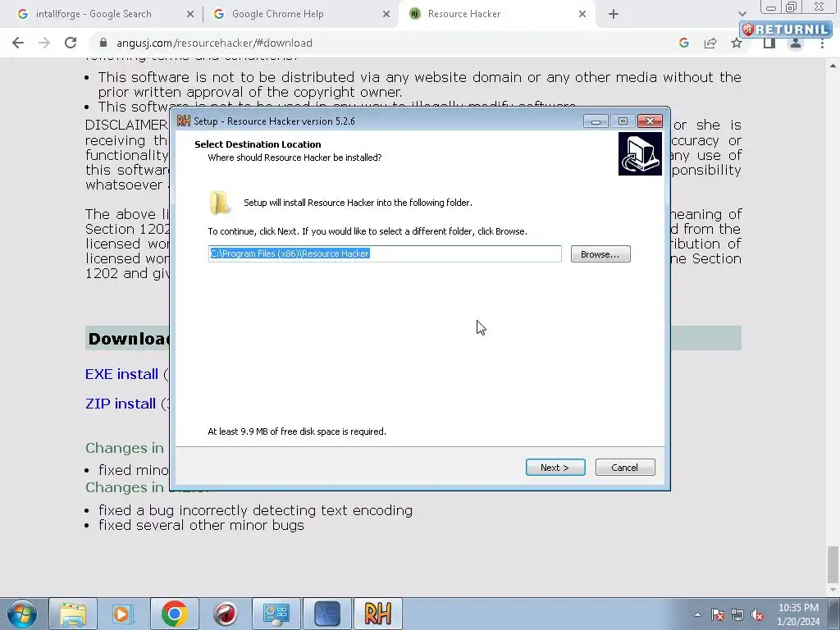Open the Chrome profile icon

(796, 43)
